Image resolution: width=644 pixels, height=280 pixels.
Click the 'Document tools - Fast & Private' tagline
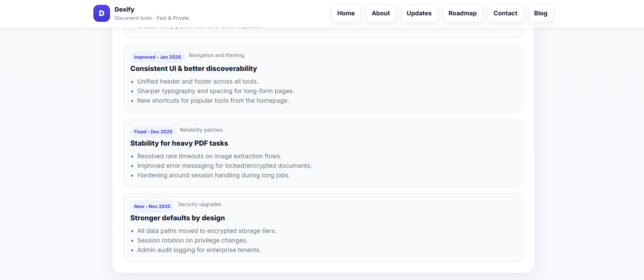pyautogui.click(x=152, y=18)
